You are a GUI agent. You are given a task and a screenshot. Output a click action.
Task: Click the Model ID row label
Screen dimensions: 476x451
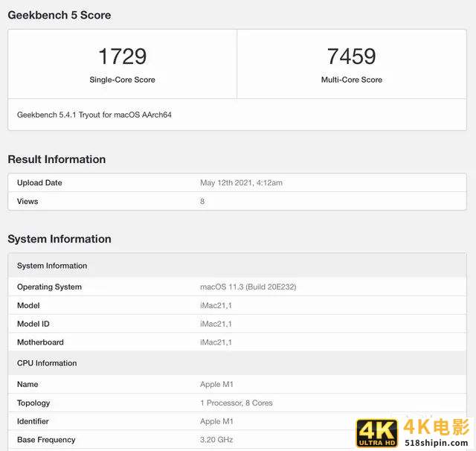pyautogui.click(x=33, y=324)
